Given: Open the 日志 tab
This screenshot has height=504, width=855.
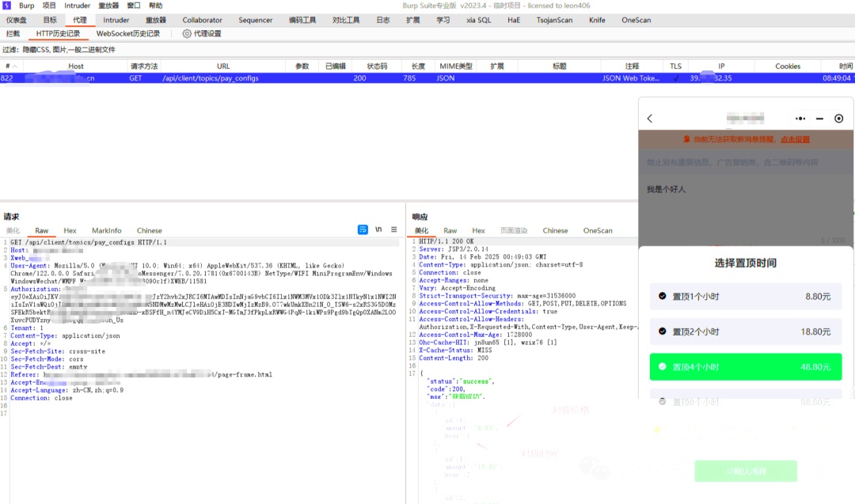Looking at the screenshot, I should (x=383, y=20).
